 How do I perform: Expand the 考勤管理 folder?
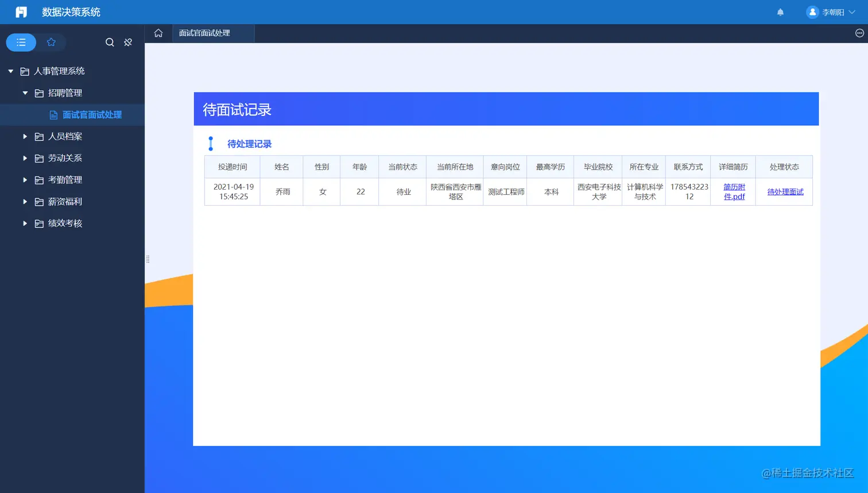pos(25,179)
